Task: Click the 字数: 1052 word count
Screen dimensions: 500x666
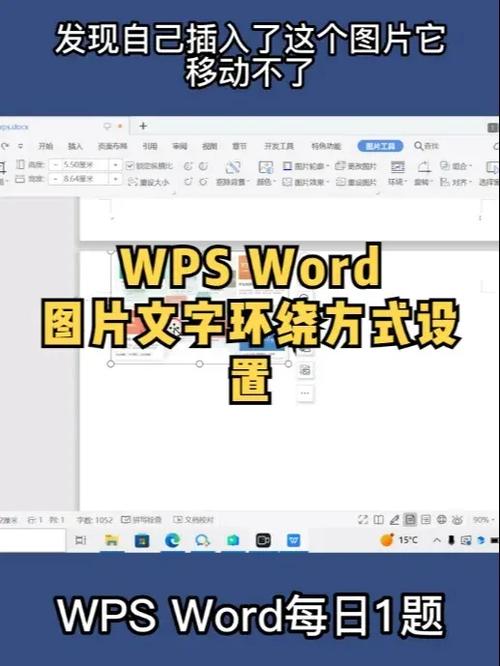Action: (94, 520)
